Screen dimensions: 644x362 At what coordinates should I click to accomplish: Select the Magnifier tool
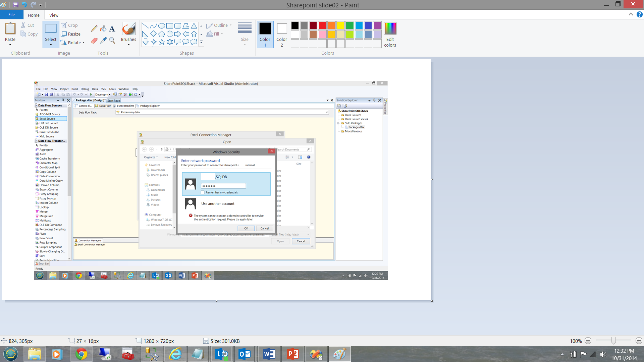click(112, 41)
